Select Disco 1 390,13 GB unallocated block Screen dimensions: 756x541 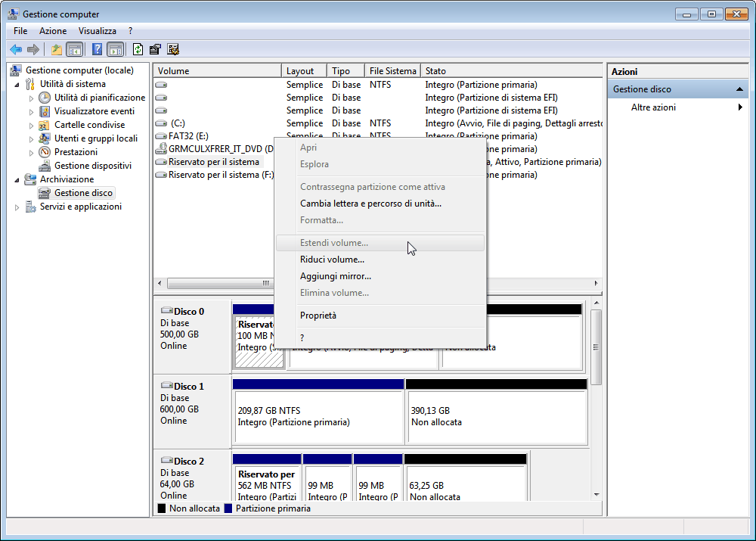[496, 416]
